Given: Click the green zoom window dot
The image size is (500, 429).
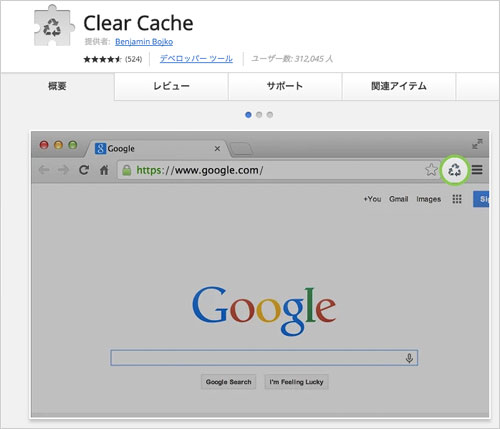Looking at the screenshot, I should coord(73,145).
